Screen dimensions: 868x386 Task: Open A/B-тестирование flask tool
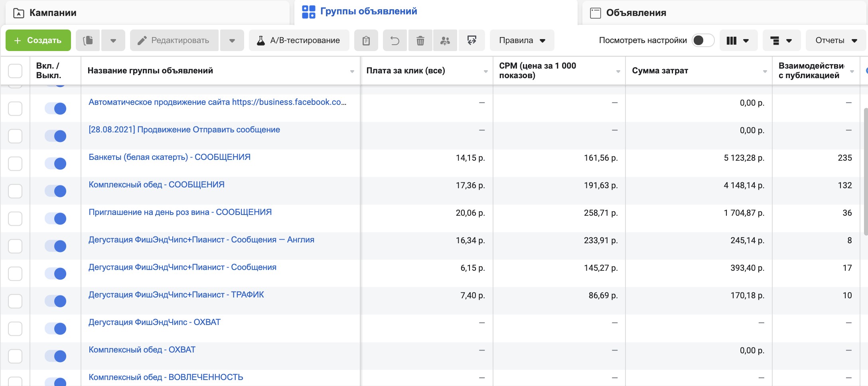tap(299, 40)
